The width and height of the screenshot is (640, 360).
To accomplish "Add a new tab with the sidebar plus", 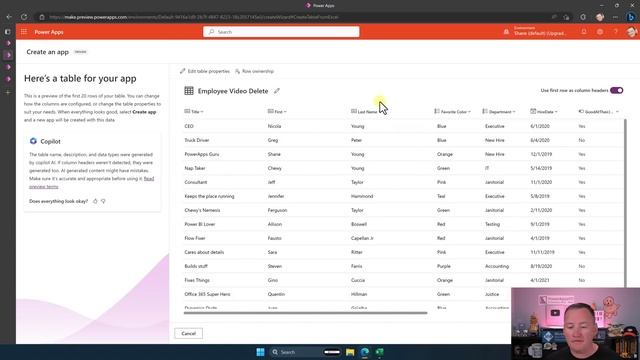I will (8, 93).
